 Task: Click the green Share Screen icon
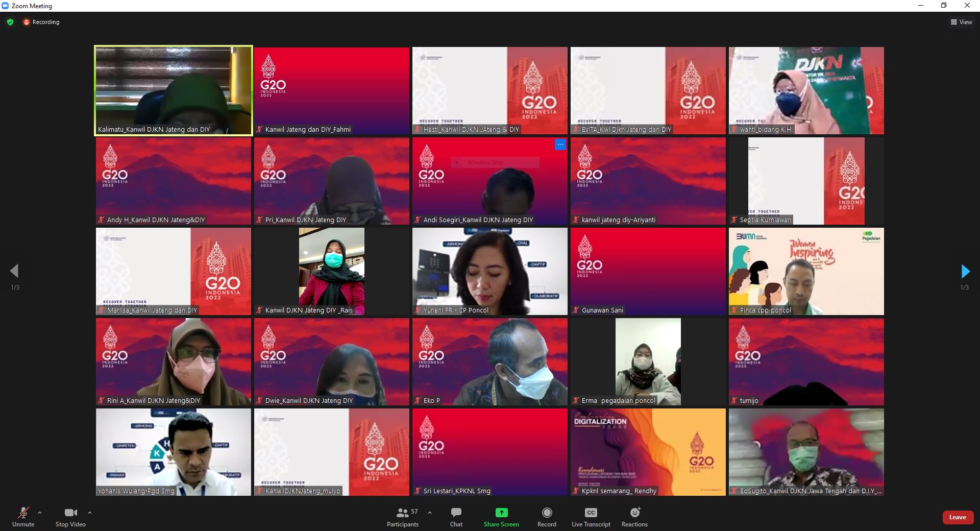501,513
